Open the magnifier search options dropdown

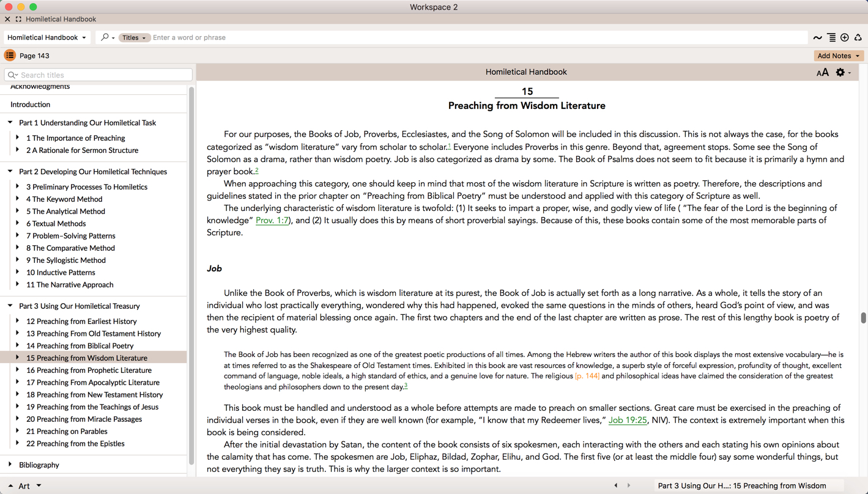pos(107,37)
